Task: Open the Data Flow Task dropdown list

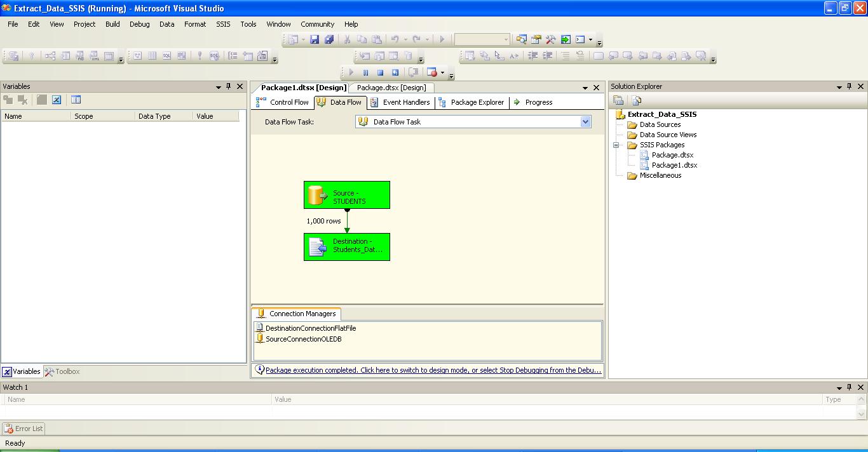Action: pos(585,121)
